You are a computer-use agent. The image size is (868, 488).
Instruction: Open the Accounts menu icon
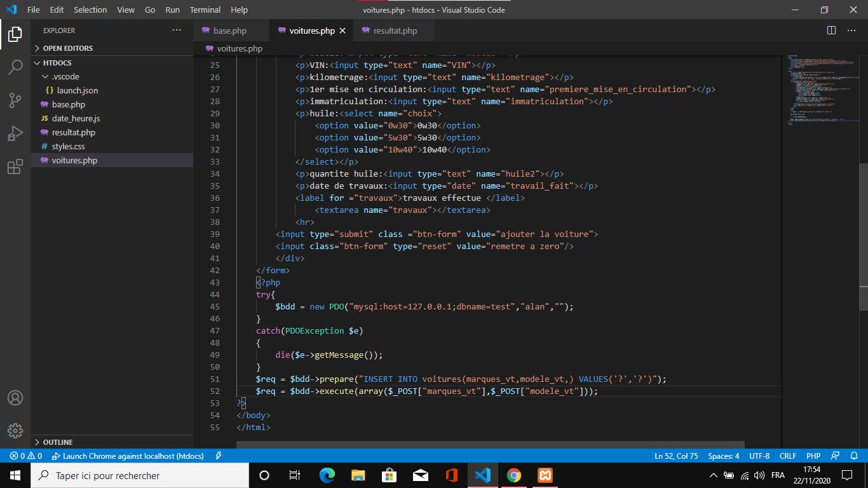[15, 398]
